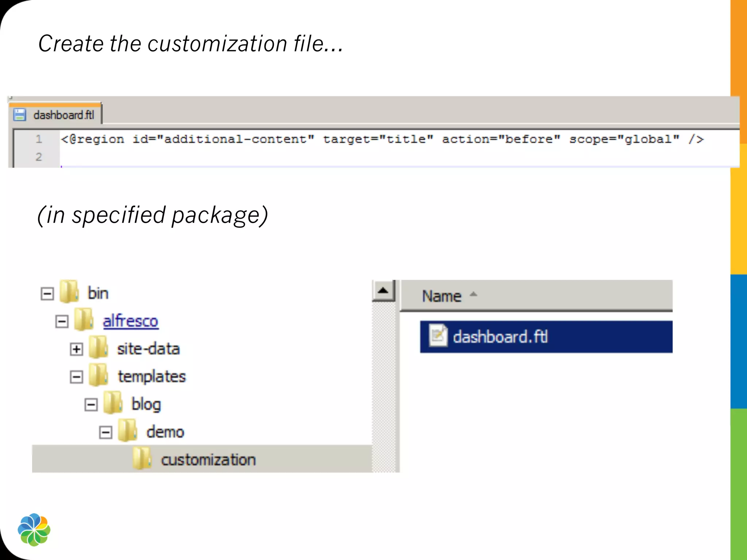Click line number 2 in the editor gutter

pyautogui.click(x=39, y=157)
